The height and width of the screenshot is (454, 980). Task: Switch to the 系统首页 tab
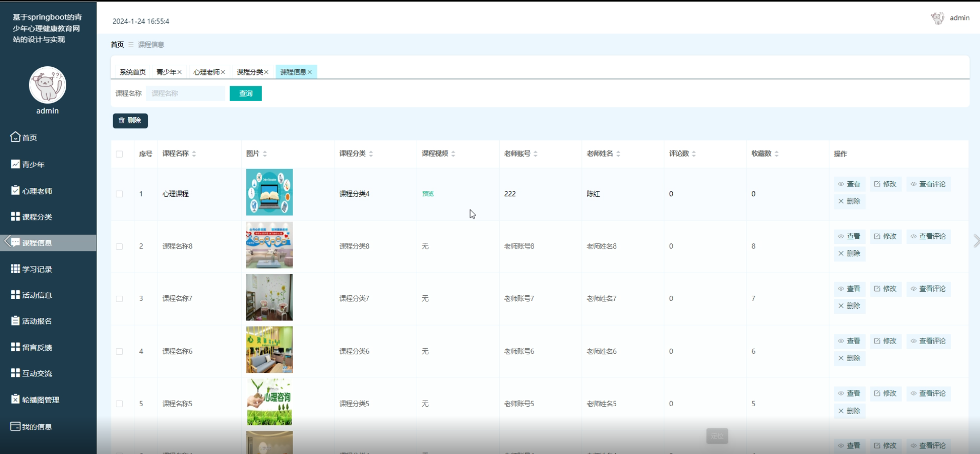[x=132, y=72]
